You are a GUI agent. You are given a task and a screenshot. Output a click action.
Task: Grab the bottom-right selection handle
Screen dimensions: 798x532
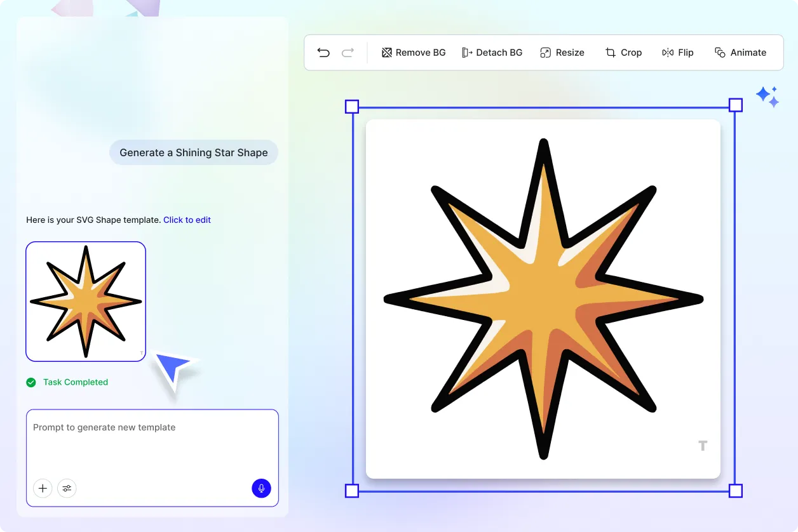[x=736, y=491]
